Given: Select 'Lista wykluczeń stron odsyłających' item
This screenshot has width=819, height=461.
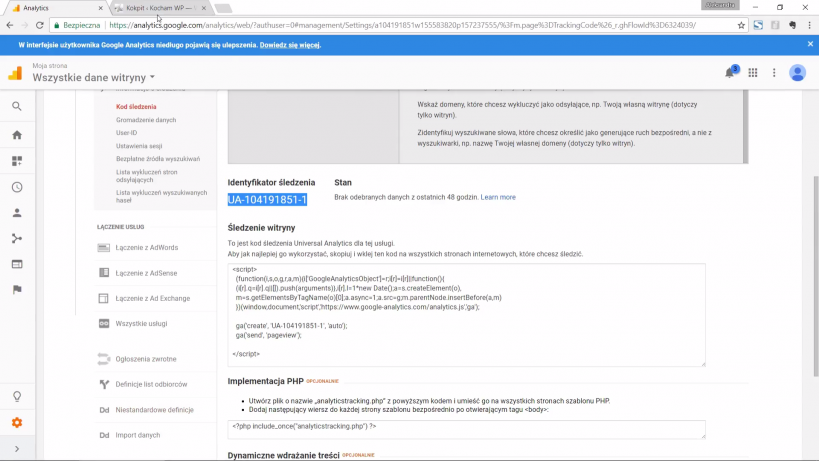Looking at the screenshot, I should (147, 175).
